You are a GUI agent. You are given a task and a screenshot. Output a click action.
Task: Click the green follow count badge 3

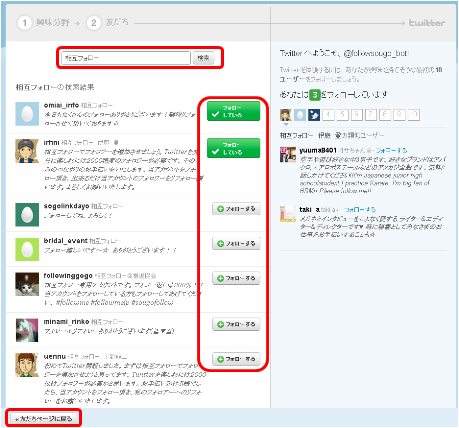(x=314, y=95)
